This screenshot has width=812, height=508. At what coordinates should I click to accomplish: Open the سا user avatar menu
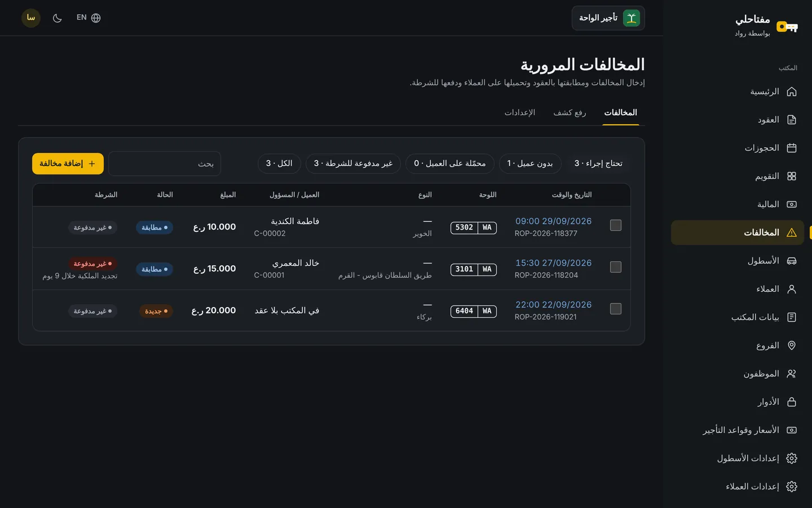(31, 18)
